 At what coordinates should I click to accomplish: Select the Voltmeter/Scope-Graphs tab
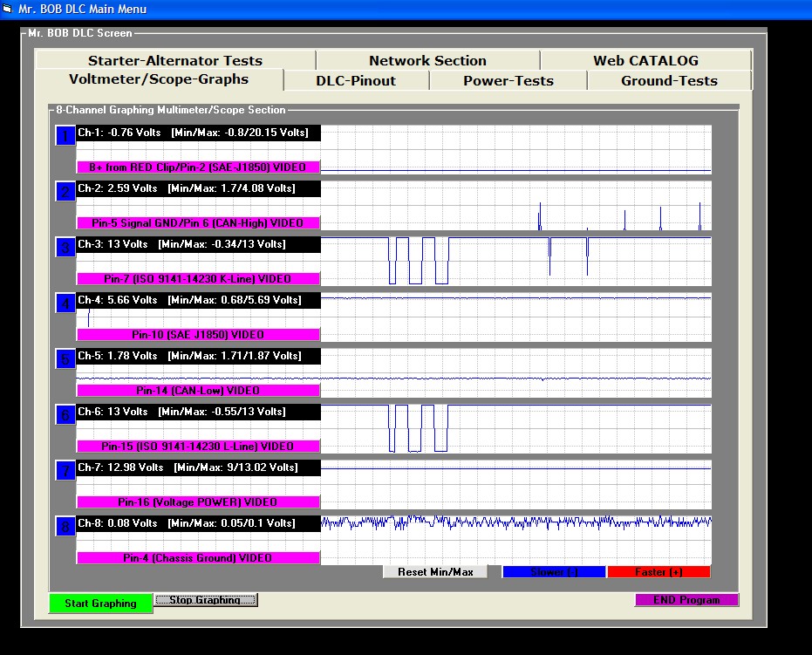[x=159, y=79]
